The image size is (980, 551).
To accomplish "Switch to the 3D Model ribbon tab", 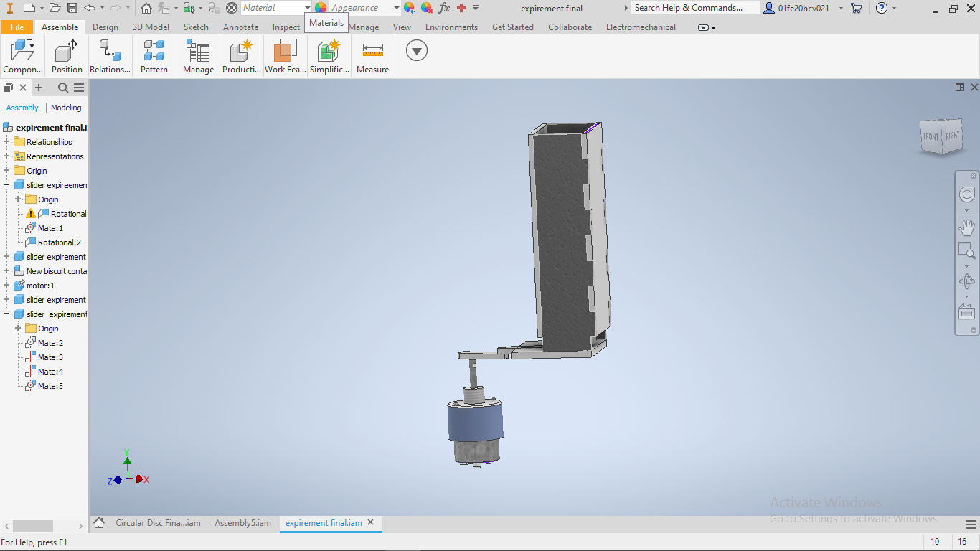I will tap(151, 27).
